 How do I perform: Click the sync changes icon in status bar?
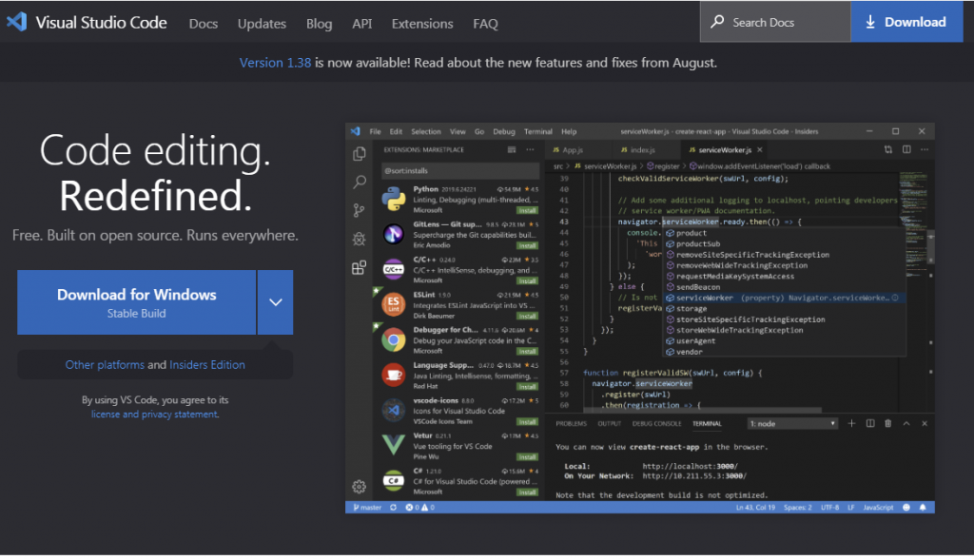393,507
